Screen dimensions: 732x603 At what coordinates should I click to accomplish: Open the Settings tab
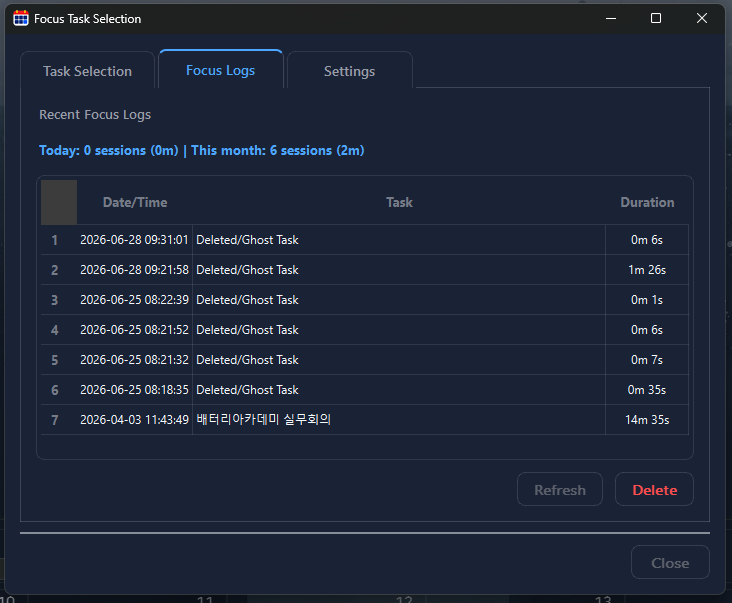coord(350,71)
